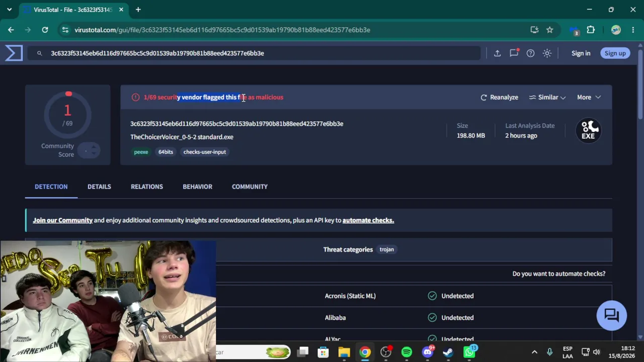Open the Chrome profile avatar
This screenshot has width=644, height=362.
point(616,30)
